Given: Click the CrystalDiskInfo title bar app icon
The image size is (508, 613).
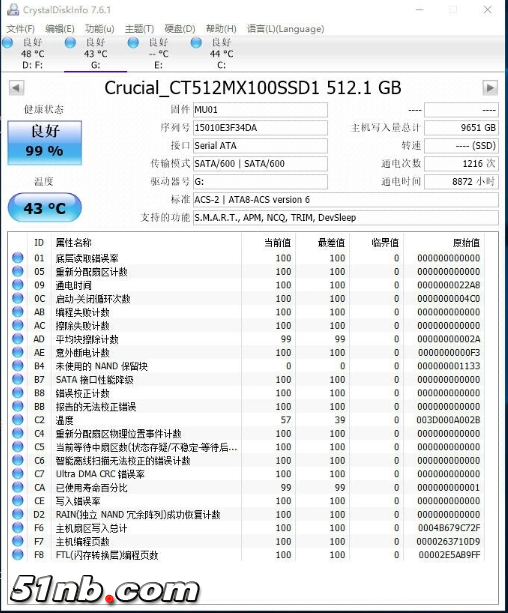Looking at the screenshot, I should tap(13, 9).
